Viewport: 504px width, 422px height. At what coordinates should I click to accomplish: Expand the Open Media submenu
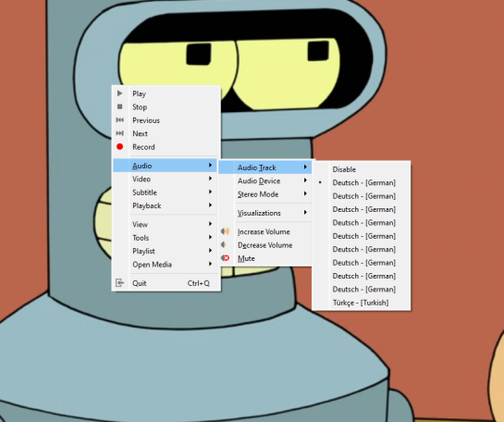(166, 265)
